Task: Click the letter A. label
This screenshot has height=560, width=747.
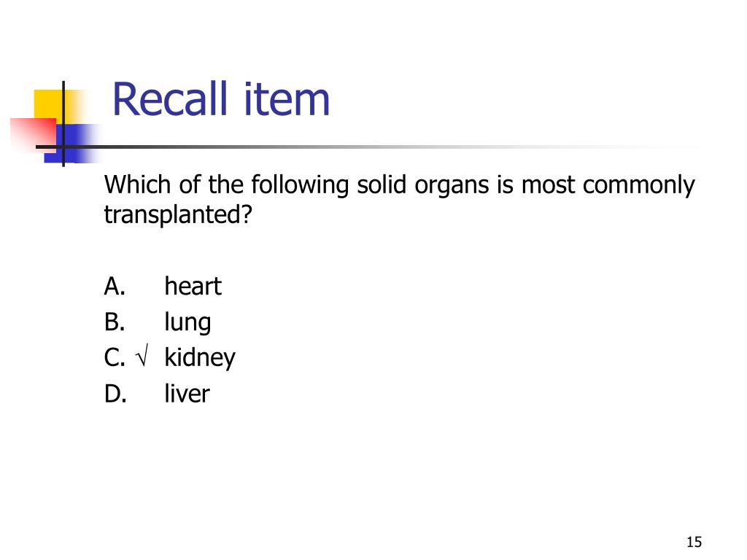Action: [115, 286]
